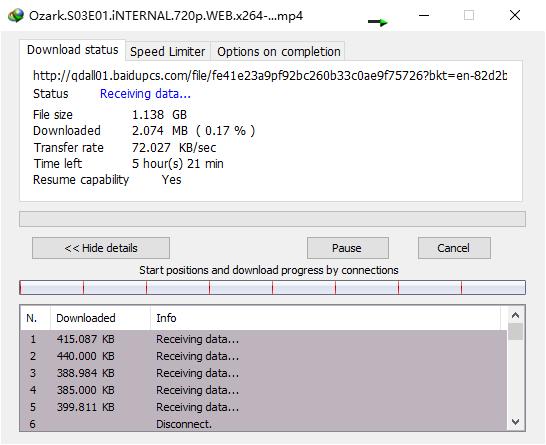Select connection row 1 with 415.087 KB
This screenshot has height=445, width=546.
tap(263, 339)
